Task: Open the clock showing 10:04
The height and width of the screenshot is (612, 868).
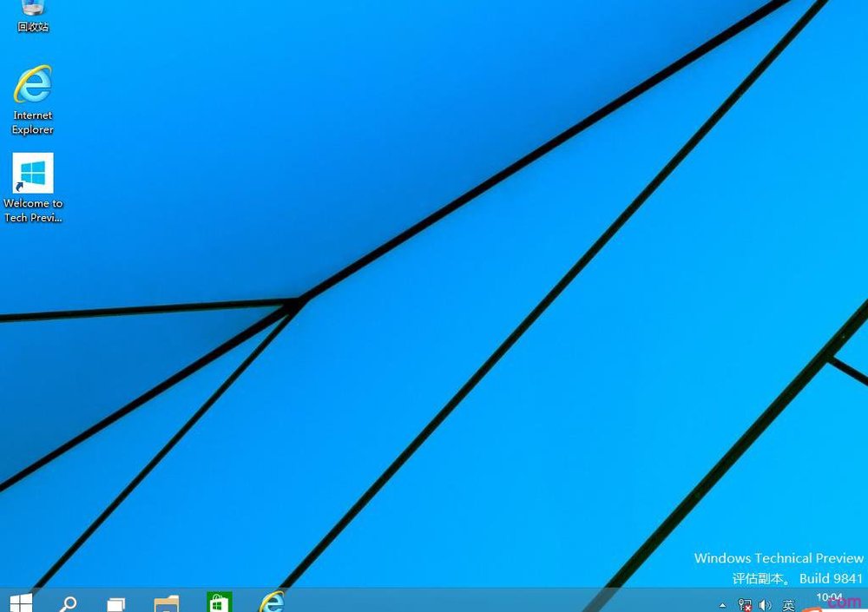Action: 831,599
